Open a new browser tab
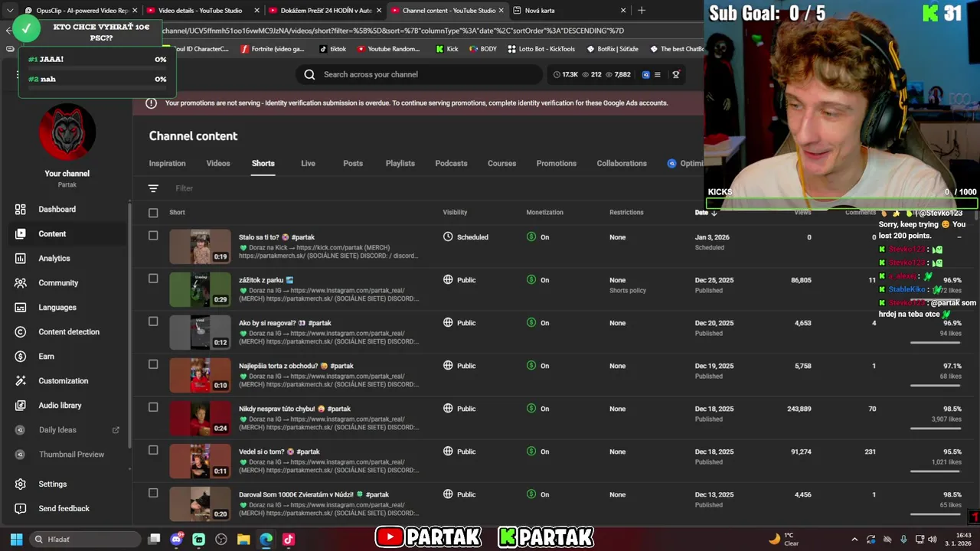This screenshot has height=551, width=980. (x=642, y=11)
